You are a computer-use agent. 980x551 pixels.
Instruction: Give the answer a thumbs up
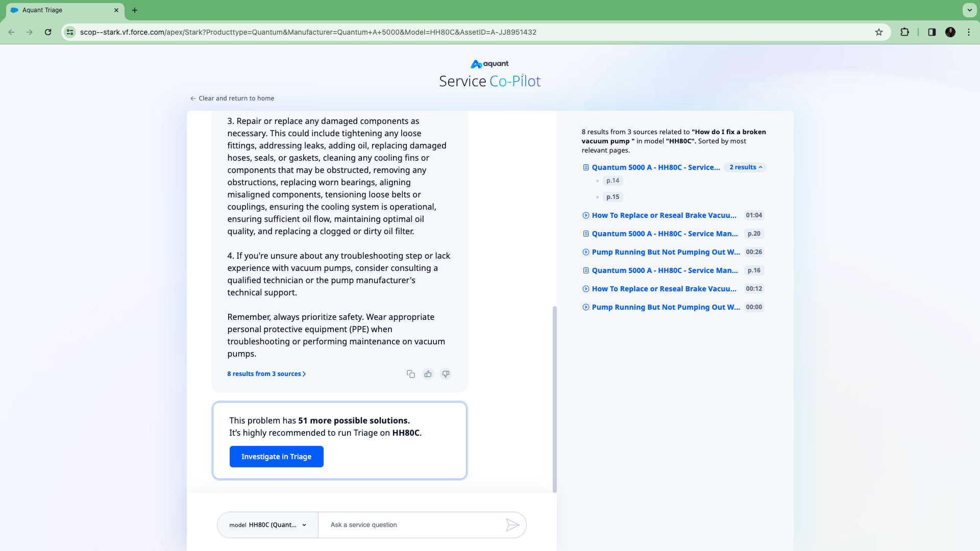coord(428,374)
